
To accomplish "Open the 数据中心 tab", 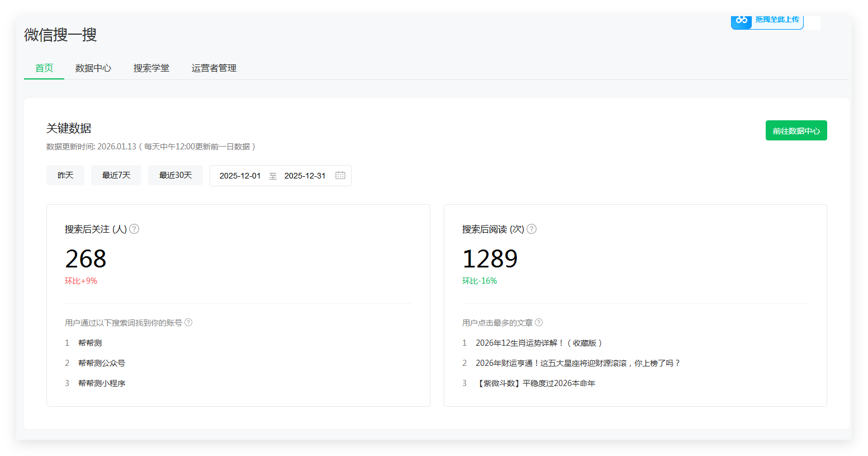I will click(x=93, y=68).
